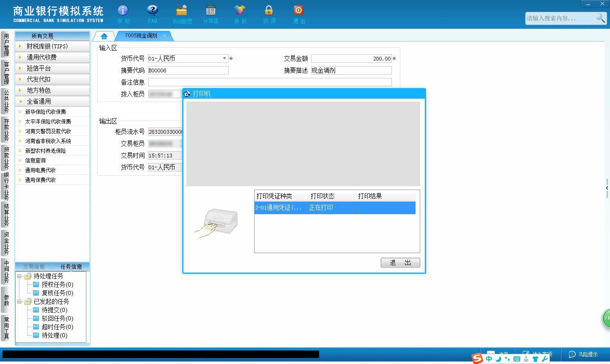Image resolution: width=610 pixels, height=364 pixels.
Task: Select 授权任务(0) folder in task tree
Action: (53, 284)
